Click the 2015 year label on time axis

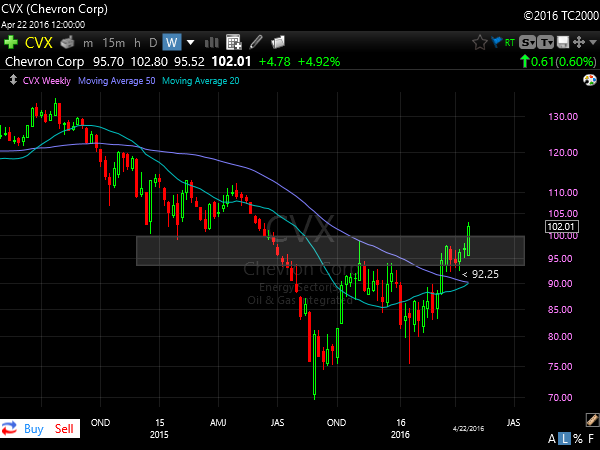[159, 435]
